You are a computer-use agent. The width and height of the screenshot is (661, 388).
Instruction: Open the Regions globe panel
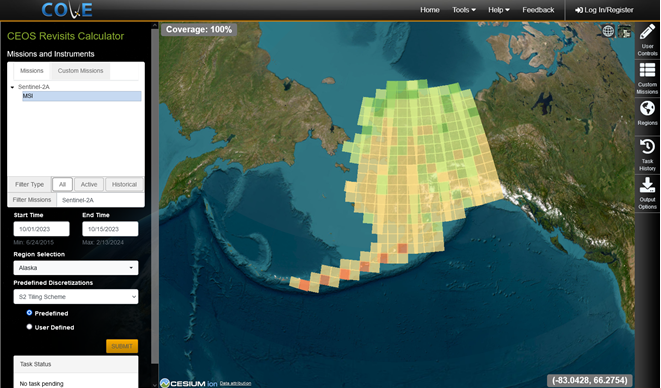647,113
